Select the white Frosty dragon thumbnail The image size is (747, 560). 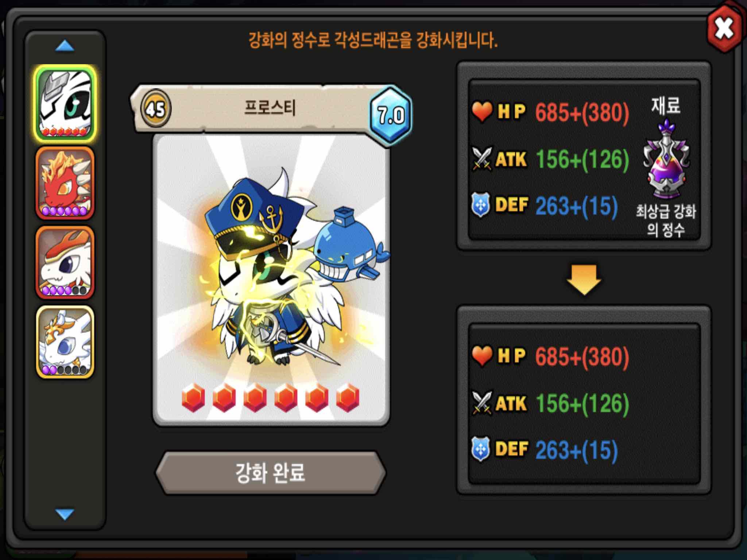(x=65, y=104)
